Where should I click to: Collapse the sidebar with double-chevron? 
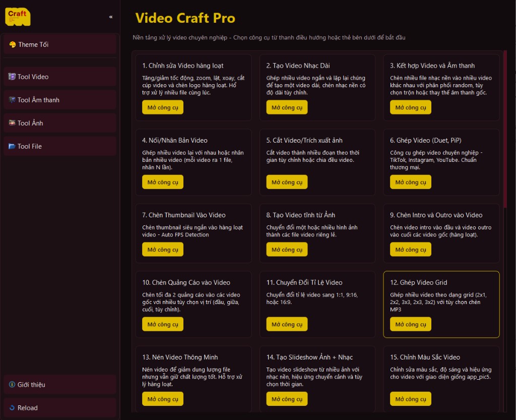click(x=111, y=17)
